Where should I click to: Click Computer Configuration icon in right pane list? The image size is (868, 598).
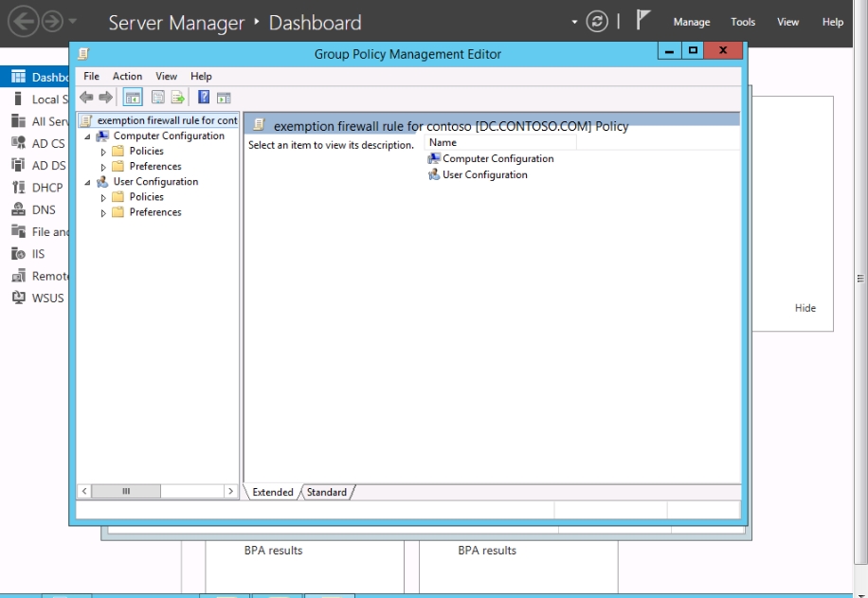click(x=434, y=159)
